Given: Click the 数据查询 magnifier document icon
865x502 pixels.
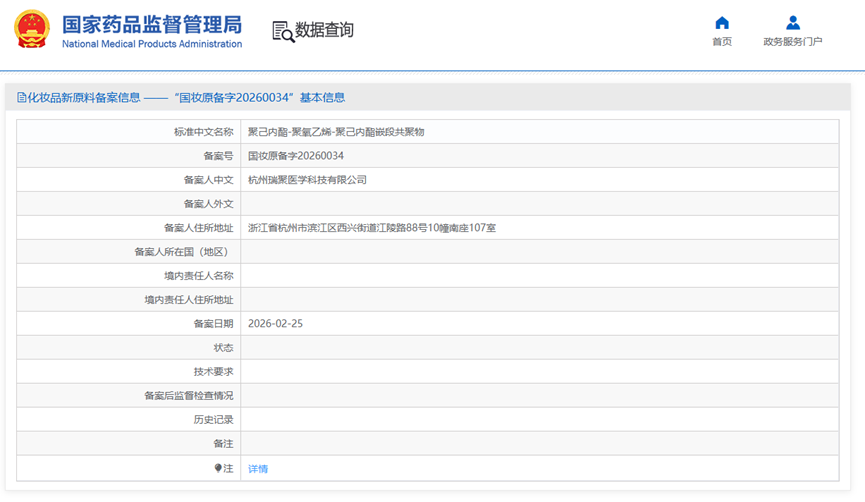Looking at the screenshot, I should pyautogui.click(x=283, y=31).
